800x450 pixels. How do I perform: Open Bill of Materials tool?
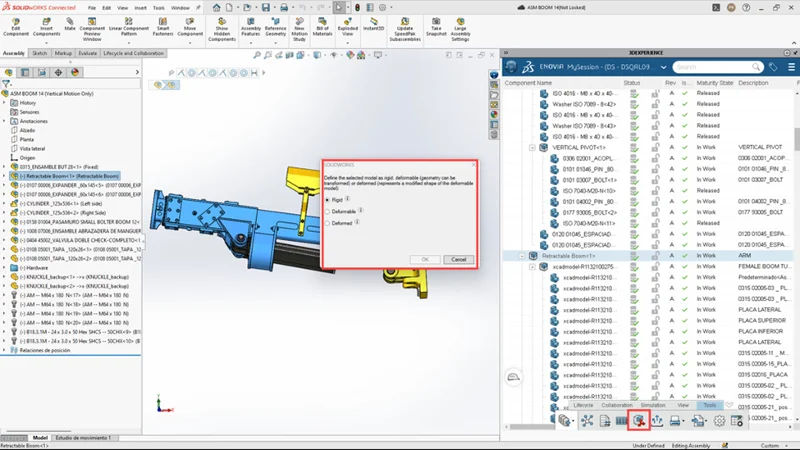tap(322, 24)
